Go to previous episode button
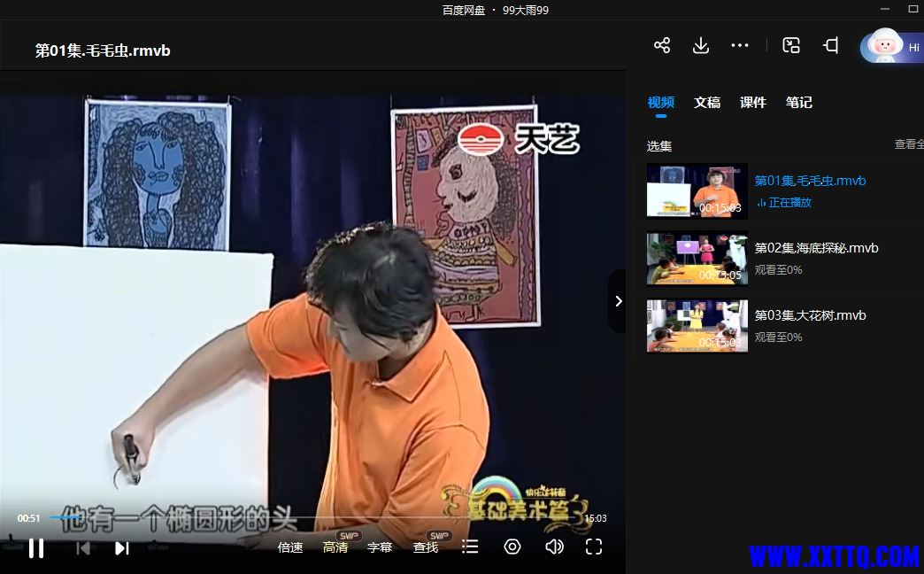This screenshot has width=924, height=574. [83, 548]
